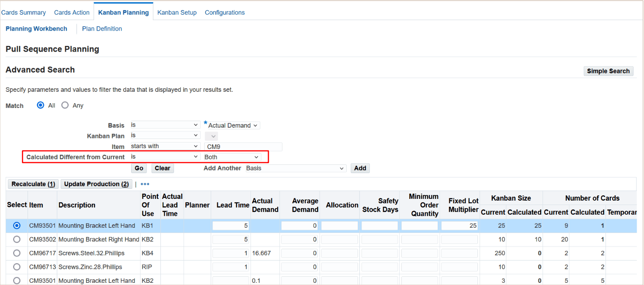Select the CM93502 row radio button
This screenshot has width=644, height=285.
coord(17,240)
